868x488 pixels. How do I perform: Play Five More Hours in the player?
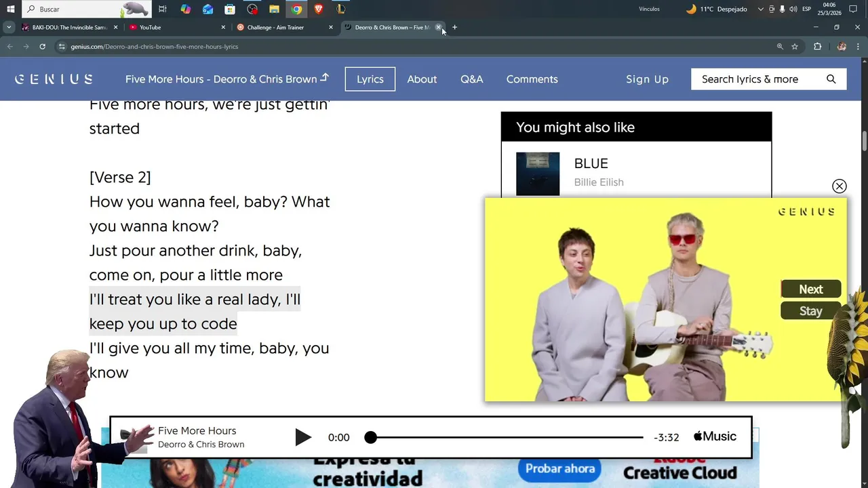303,437
